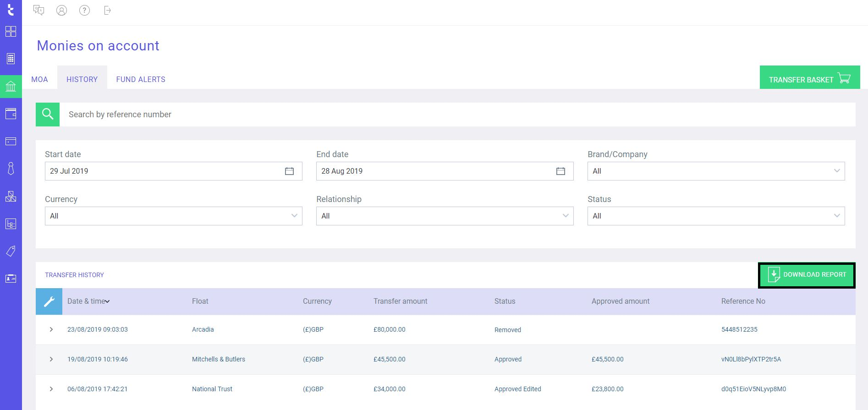Switch to the Fund Alerts tab
The height and width of the screenshot is (410, 868).
click(x=141, y=79)
